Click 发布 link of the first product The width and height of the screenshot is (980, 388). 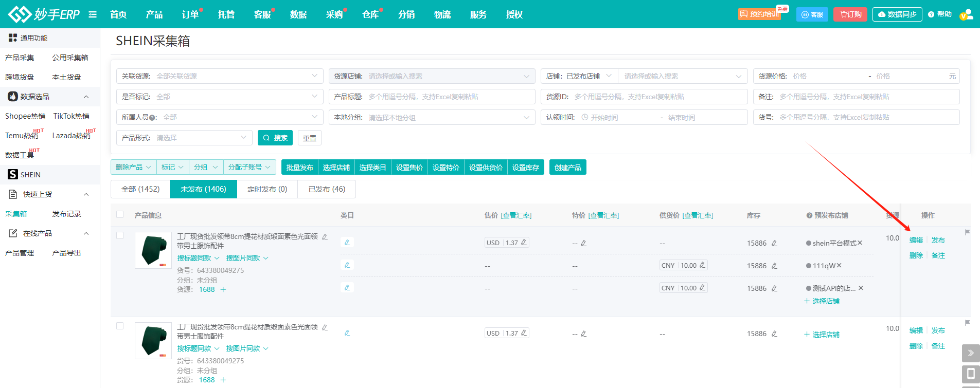tap(938, 240)
